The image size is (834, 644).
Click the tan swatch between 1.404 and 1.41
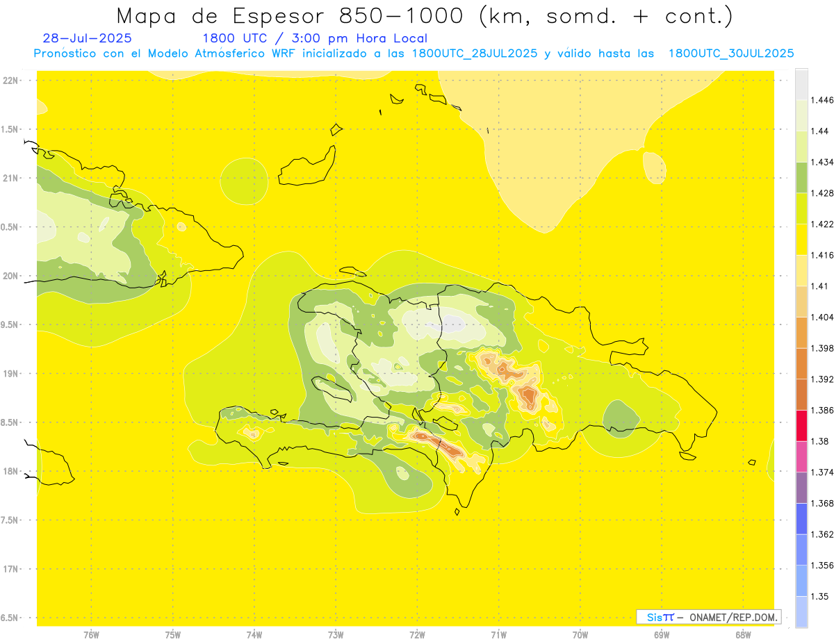[x=801, y=302]
